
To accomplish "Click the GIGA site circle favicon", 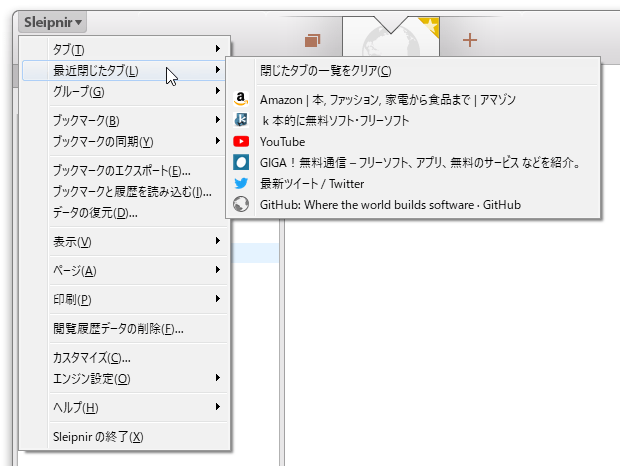I will pos(241,162).
